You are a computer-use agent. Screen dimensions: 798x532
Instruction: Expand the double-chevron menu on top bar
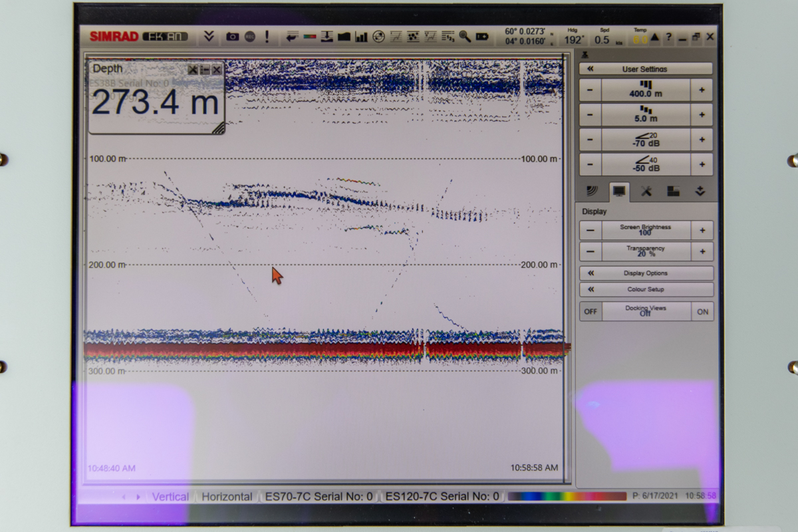pos(209,37)
